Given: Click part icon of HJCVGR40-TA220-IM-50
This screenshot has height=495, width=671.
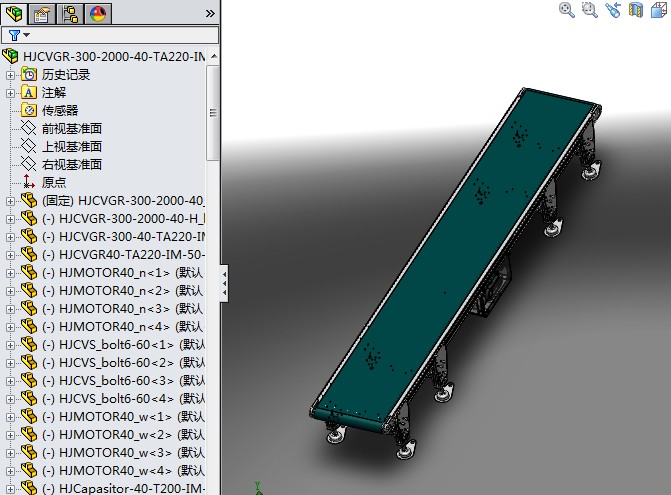Looking at the screenshot, I should 29,254.
